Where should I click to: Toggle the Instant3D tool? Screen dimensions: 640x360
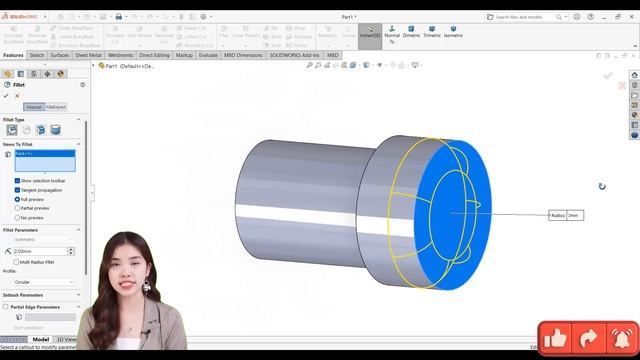click(x=370, y=35)
